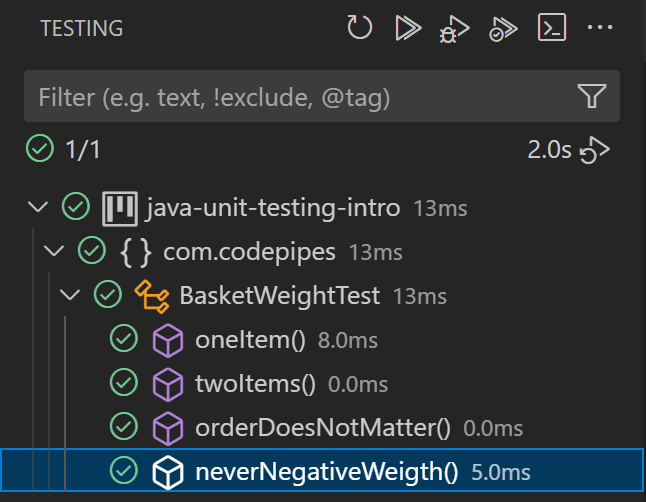646x502 pixels.
Task: Click the 1/1 passed tests summary
Action: pyautogui.click(x=82, y=149)
